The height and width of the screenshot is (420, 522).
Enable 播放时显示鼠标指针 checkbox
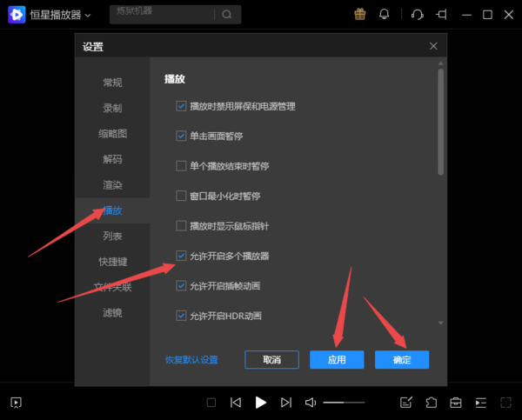tap(181, 225)
